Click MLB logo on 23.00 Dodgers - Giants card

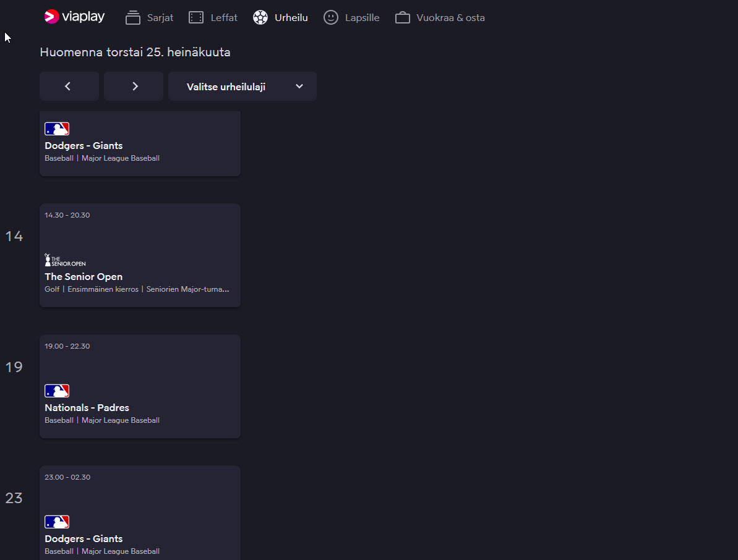[x=57, y=522]
